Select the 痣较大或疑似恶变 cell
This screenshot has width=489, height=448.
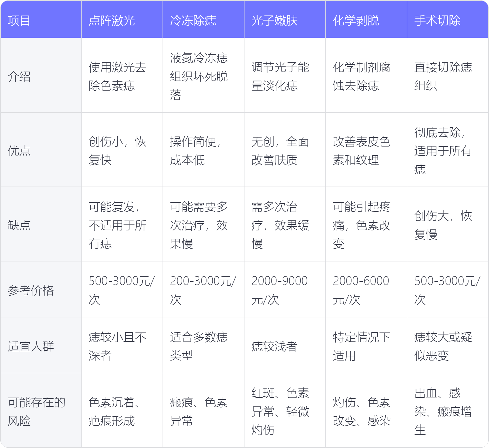(x=443, y=346)
